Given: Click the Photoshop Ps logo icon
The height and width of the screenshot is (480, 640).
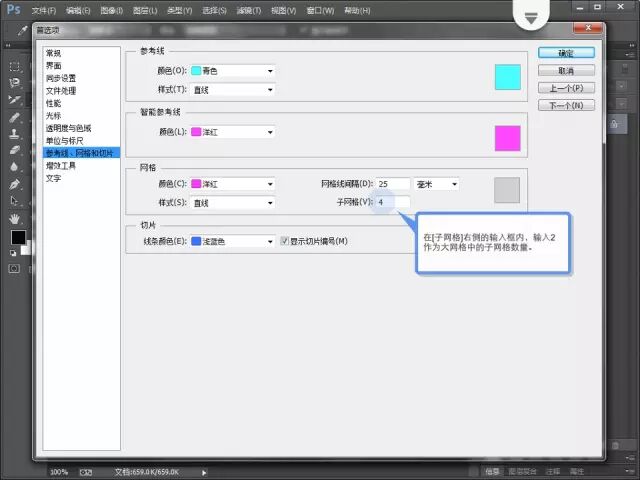Looking at the screenshot, I should pyautogui.click(x=13, y=10).
